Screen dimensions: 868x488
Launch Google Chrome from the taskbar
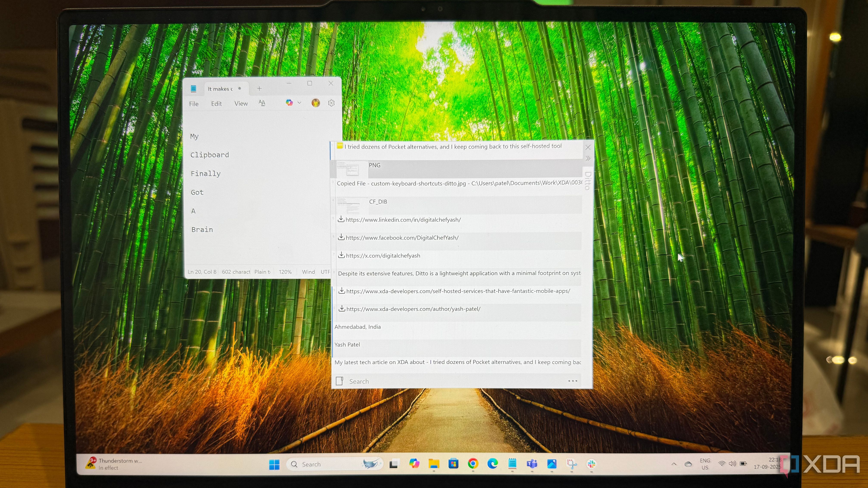473,464
